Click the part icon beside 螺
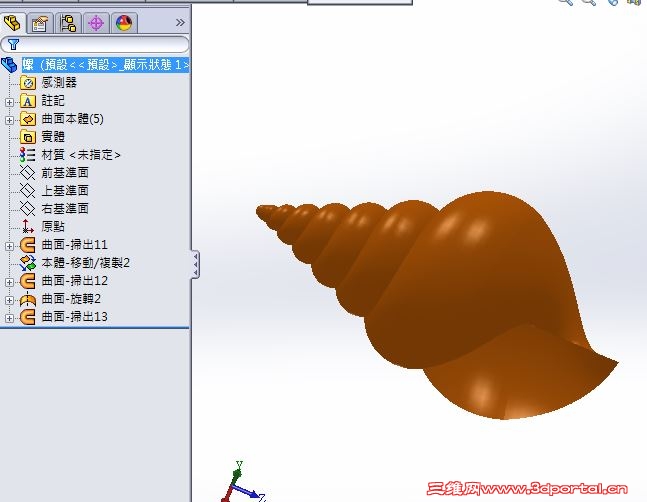Screen dimensions: 647x502 [x=9, y=65]
